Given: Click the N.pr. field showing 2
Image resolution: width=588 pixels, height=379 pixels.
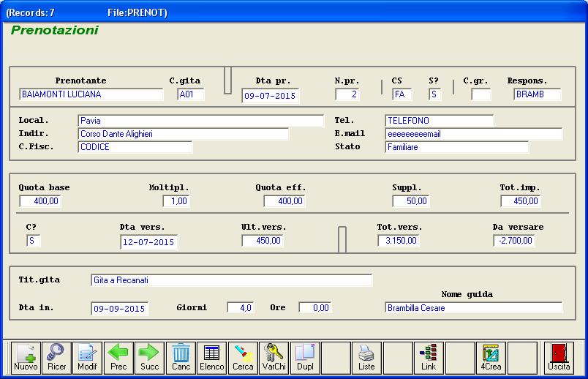Looking at the screenshot, I should pyautogui.click(x=347, y=94).
